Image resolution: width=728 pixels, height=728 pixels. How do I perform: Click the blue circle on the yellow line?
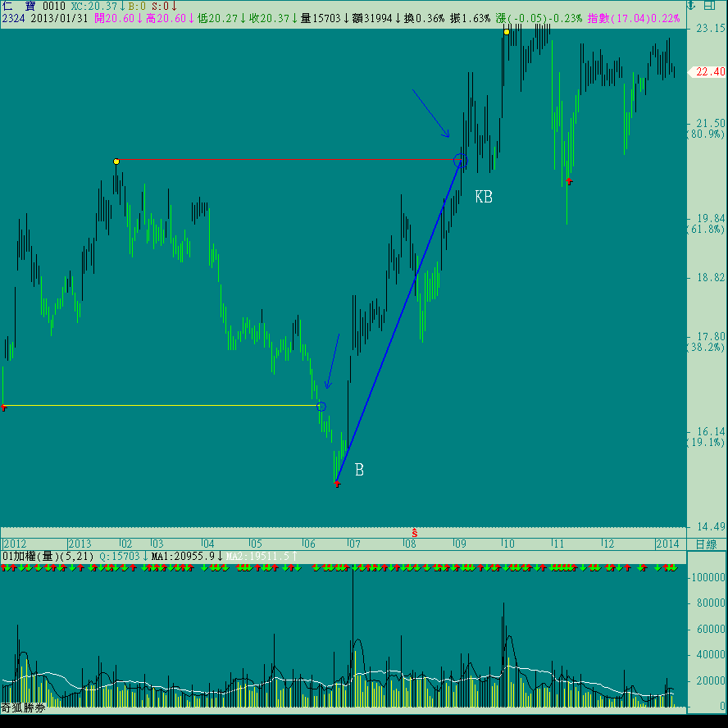pyautogui.click(x=321, y=407)
